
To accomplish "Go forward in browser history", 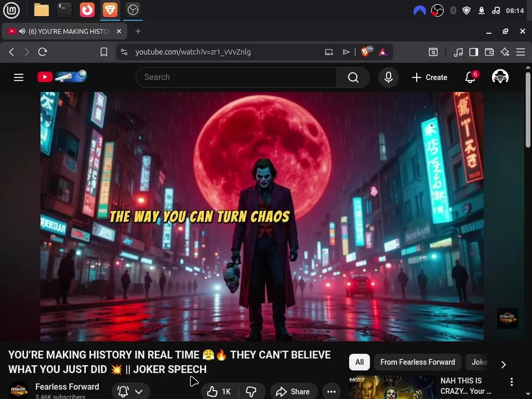I will tap(27, 52).
